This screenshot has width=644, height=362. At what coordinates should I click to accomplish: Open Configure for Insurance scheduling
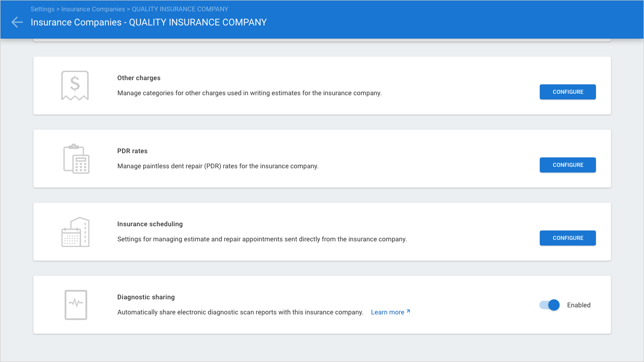point(568,238)
